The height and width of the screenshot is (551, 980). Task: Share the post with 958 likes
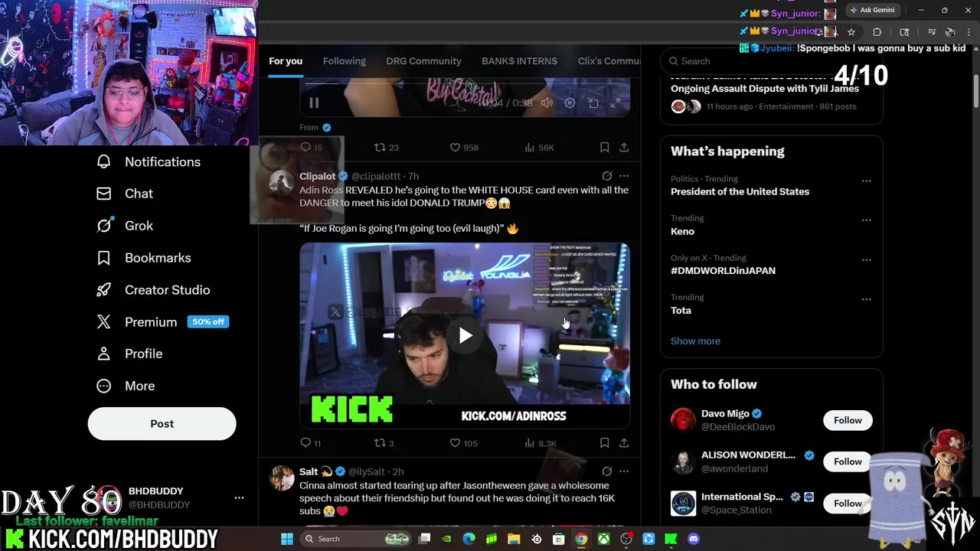pos(624,147)
